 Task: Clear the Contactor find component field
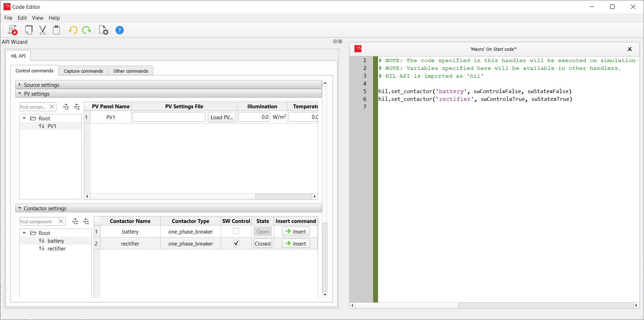click(x=61, y=222)
